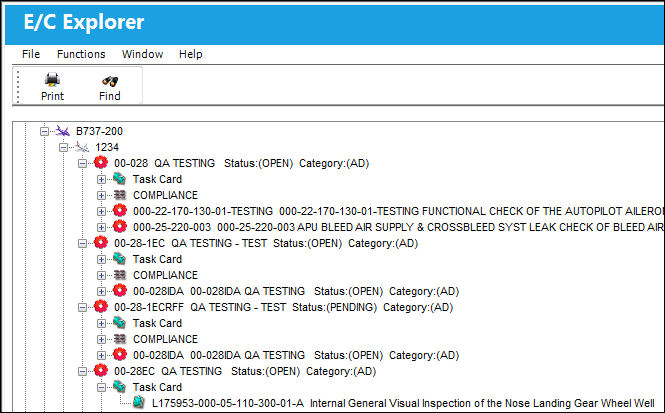
Task: Click the L175953-000-05-110-300-01-A task card icon
Action: click(139, 402)
